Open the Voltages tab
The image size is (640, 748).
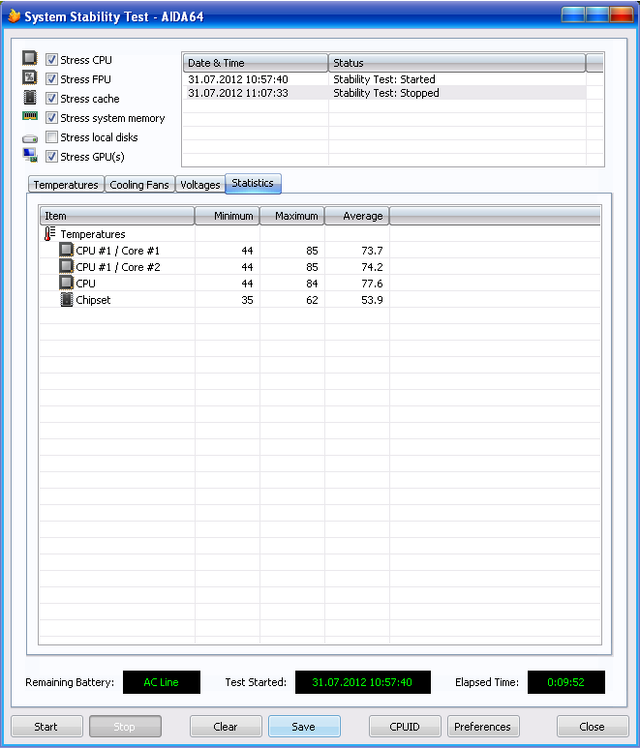coord(200,185)
